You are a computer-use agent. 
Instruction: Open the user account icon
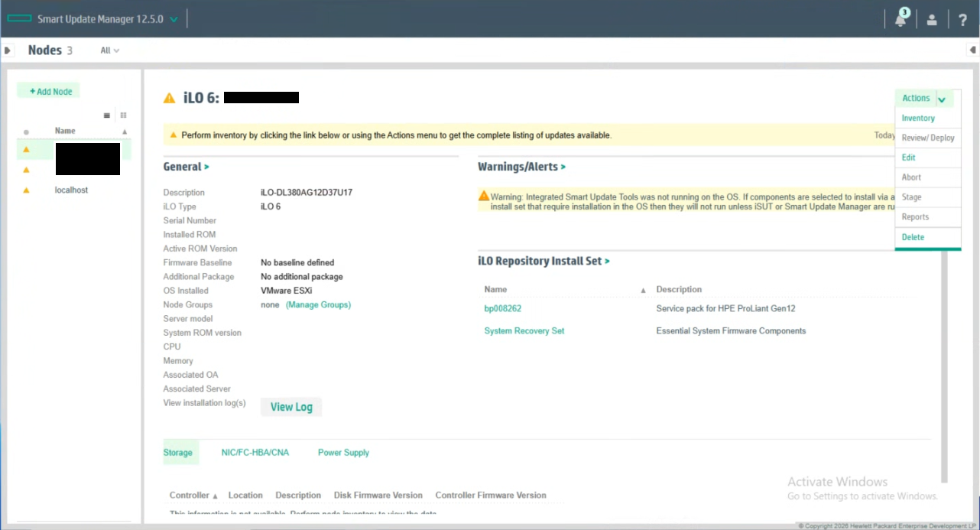(x=932, y=21)
